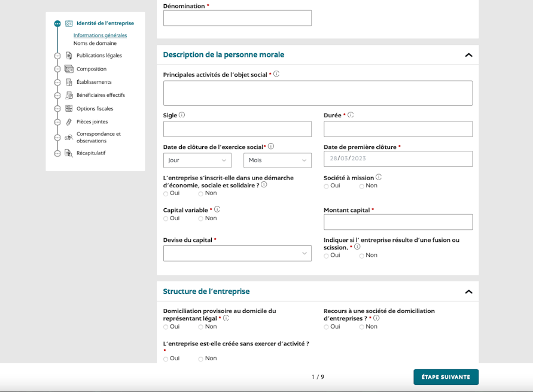This screenshot has height=392, width=533.
Task: Go to Bénéficiaires effectifs step
Action: point(100,95)
